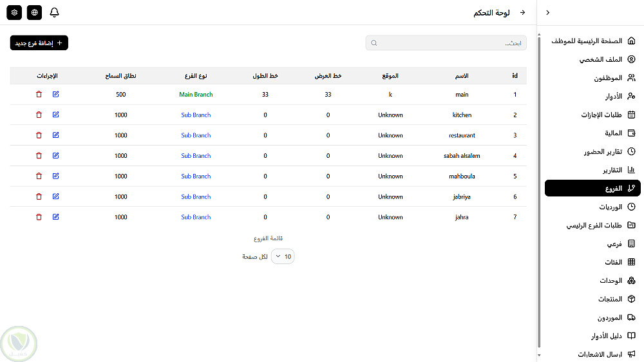Click sidebar scrollbar down arrow

[x=539, y=355]
